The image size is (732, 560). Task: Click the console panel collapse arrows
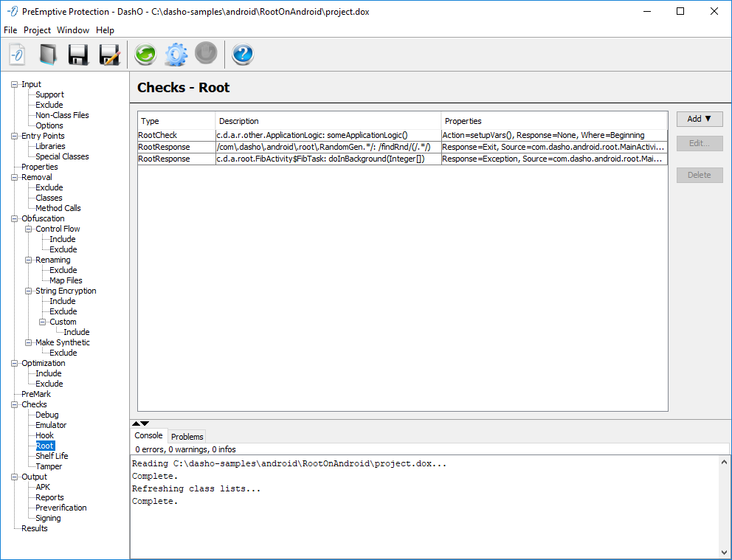140,424
